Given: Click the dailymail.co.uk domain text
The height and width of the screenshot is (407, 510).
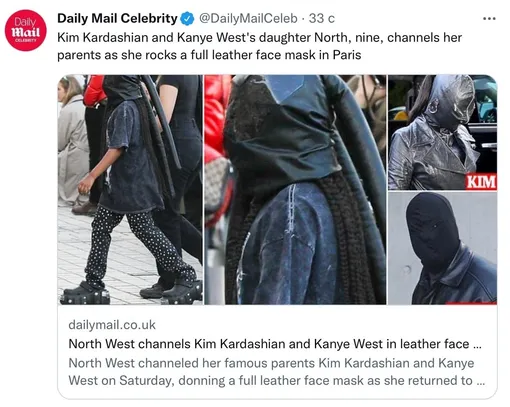Looking at the screenshot, I should (112, 325).
